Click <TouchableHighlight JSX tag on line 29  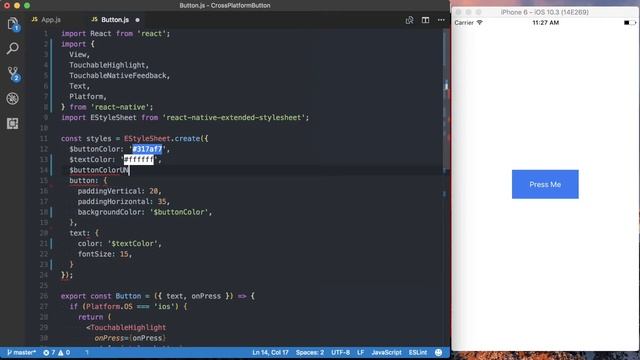[x=126, y=328]
